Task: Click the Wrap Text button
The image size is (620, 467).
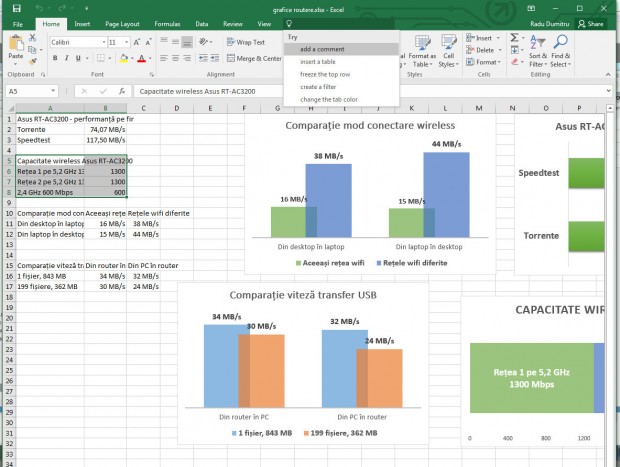Action: (x=246, y=42)
